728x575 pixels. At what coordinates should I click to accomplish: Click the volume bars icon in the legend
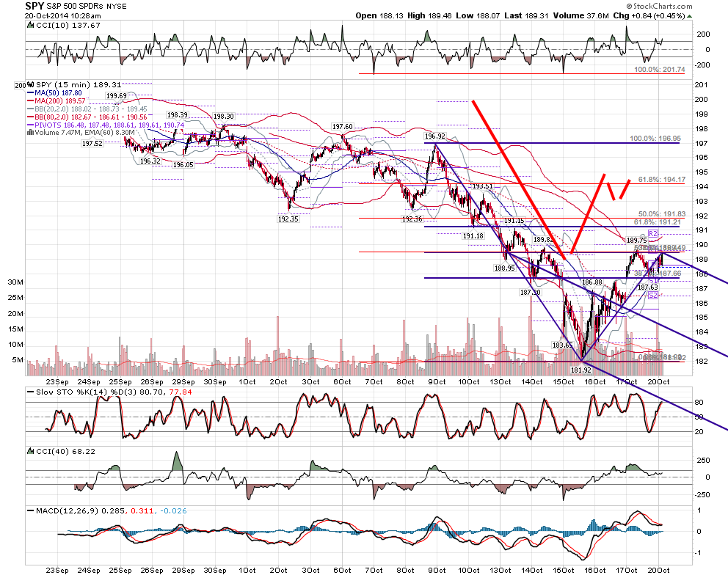point(31,132)
